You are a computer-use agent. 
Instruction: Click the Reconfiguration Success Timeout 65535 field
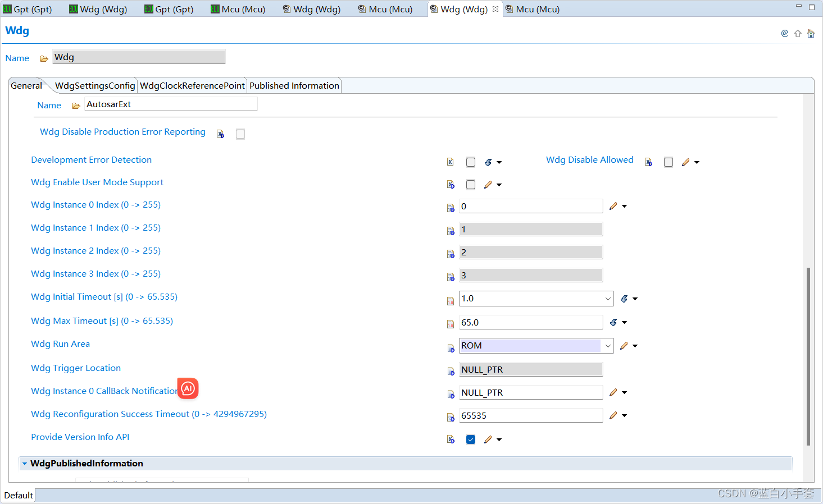531,415
